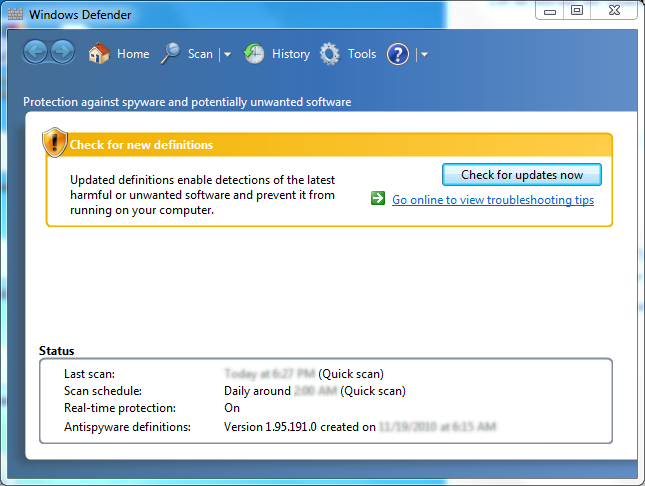The height and width of the screenshot is (486, 645).
Task: Click the Help question mark icon
Action: click(398, 54)
